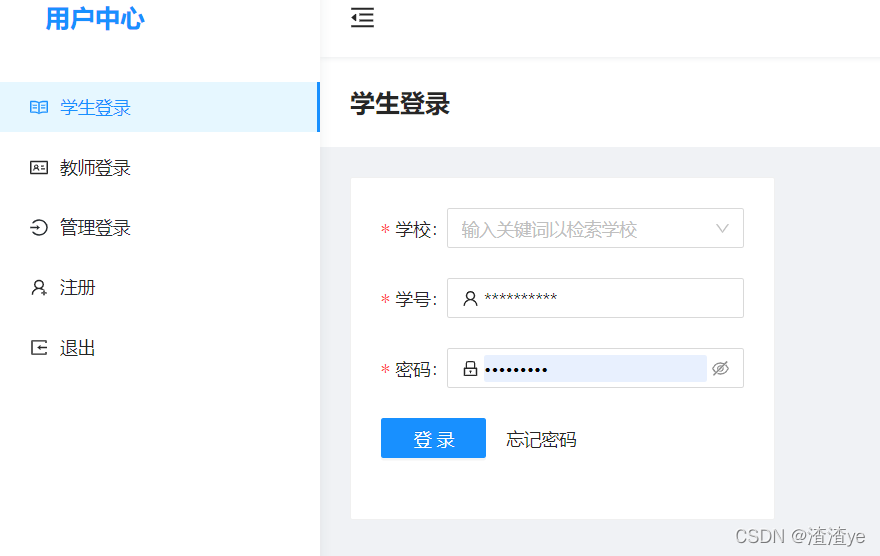
Task: Click the 学号: field label
Action: [416, 299]
